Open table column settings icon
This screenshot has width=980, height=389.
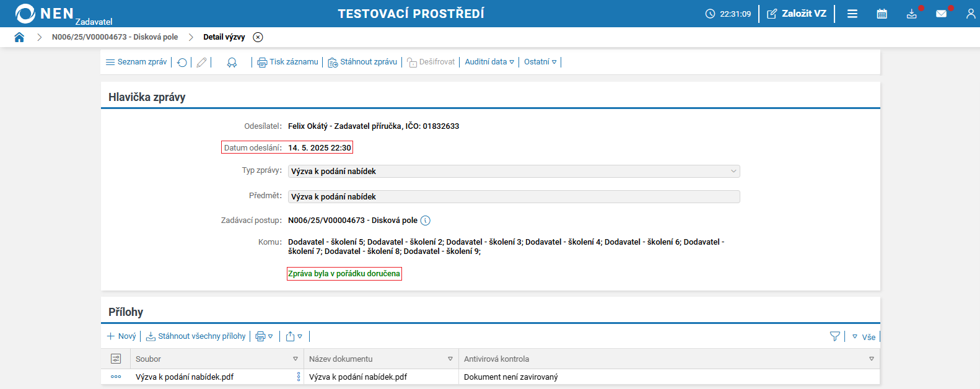(116, 359)
